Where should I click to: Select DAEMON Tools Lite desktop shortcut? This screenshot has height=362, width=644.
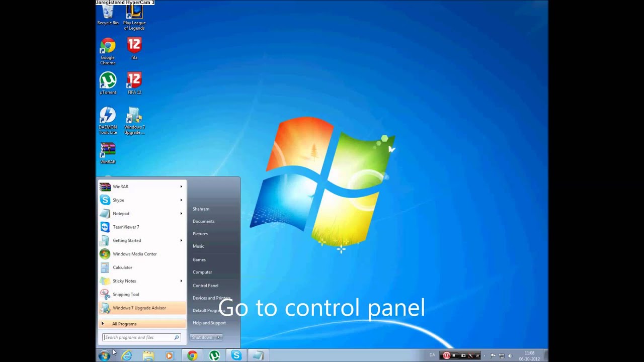point(108,121)
